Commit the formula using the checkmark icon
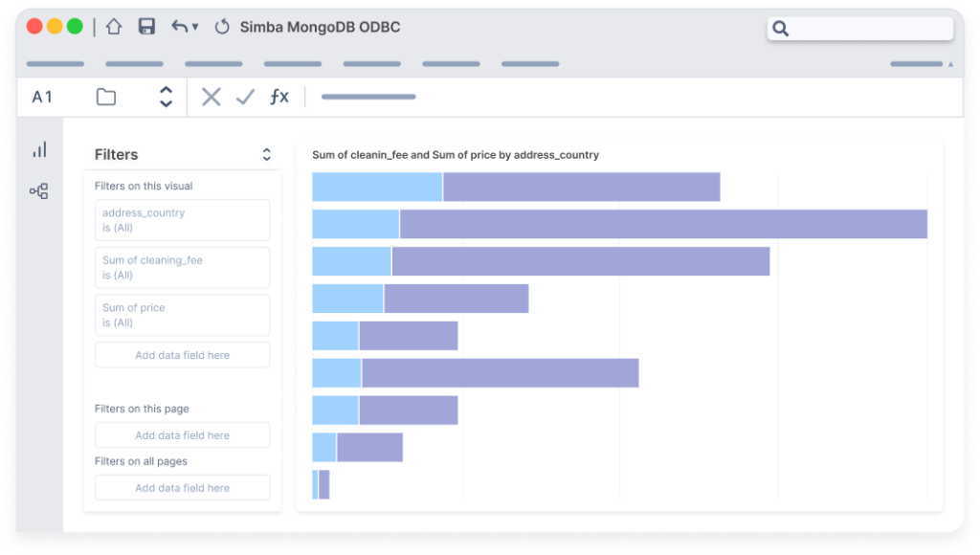The width and height of the screenshot is (980, 555). 245,96
